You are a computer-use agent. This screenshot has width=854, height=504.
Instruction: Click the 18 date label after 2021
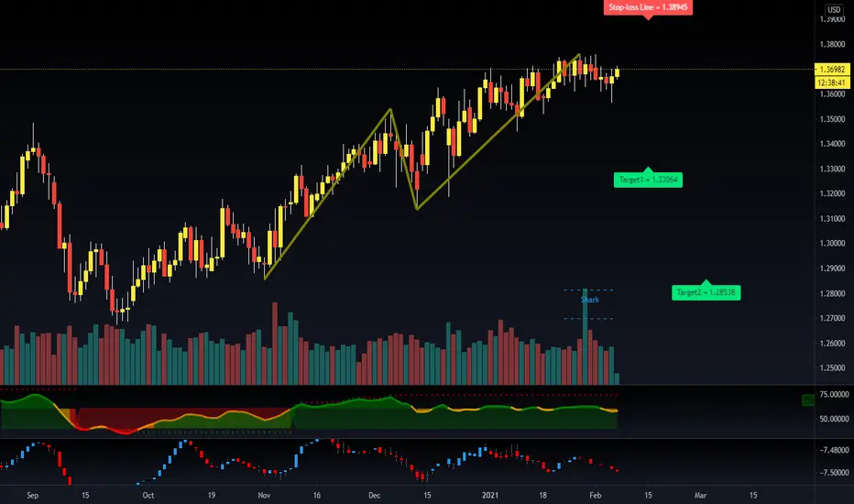click(543, 495)
